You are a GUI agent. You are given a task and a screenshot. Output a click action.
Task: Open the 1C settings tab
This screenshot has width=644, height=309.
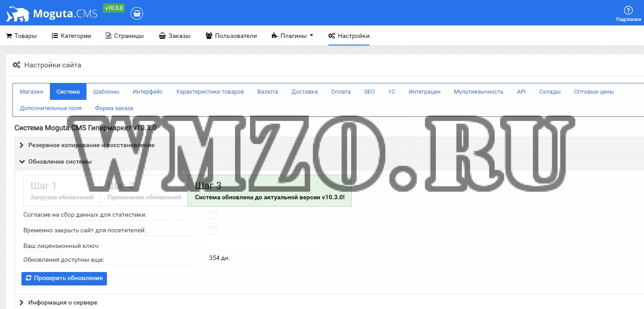392,91
